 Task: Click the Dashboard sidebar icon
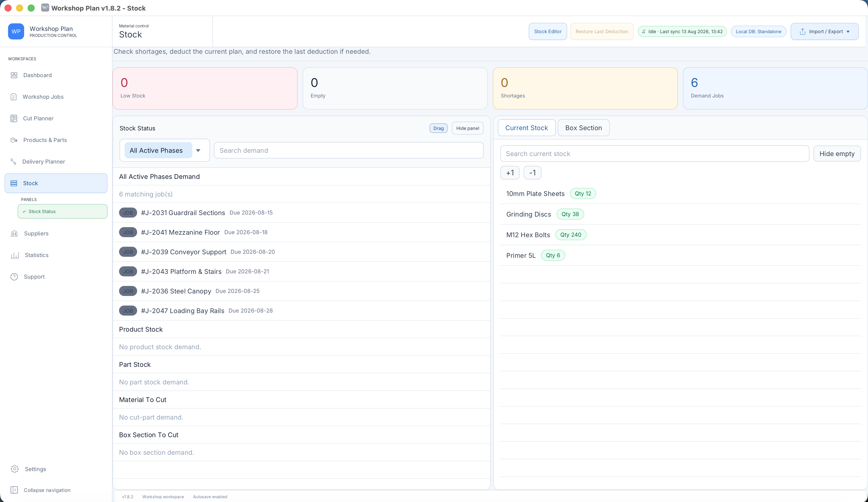point(14,75)
